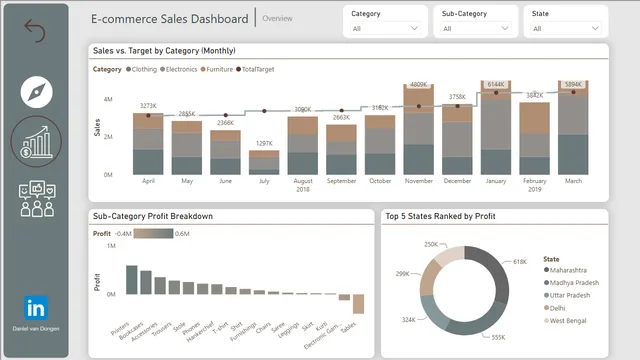640x360 pixels.
Task: Click the February sales bar
Action: 535,139
